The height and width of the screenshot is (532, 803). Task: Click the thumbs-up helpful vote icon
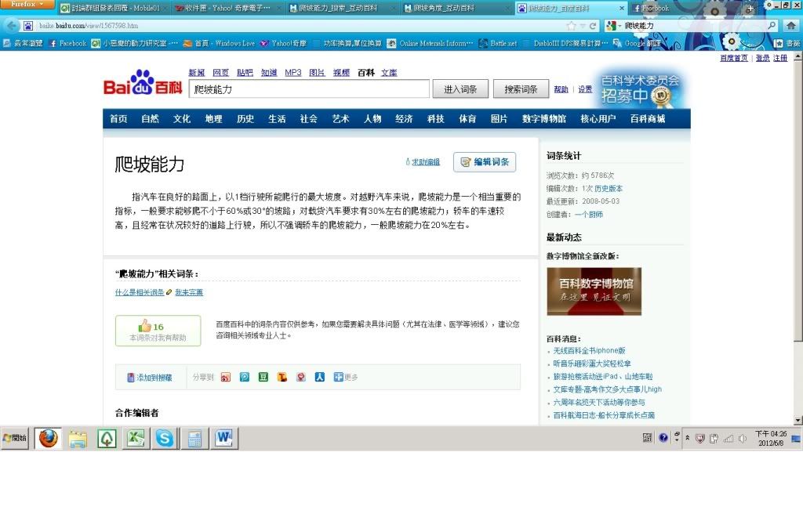145,326
